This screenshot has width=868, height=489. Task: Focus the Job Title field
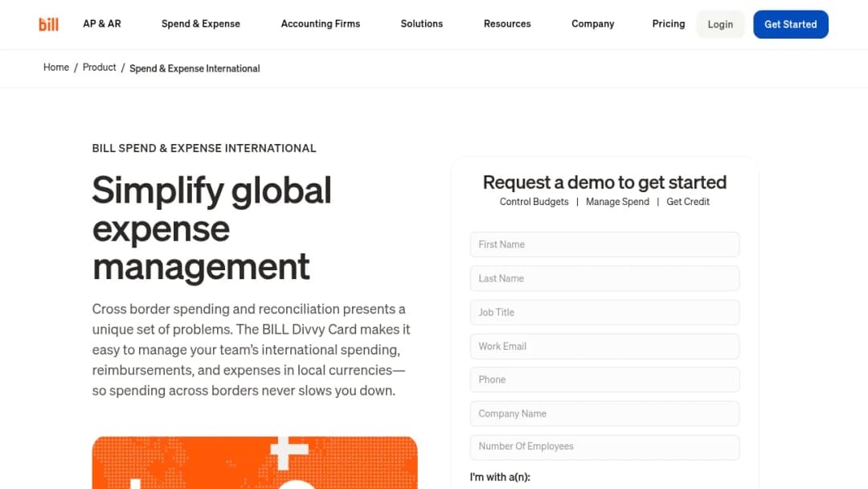click(x=604, y=312)
